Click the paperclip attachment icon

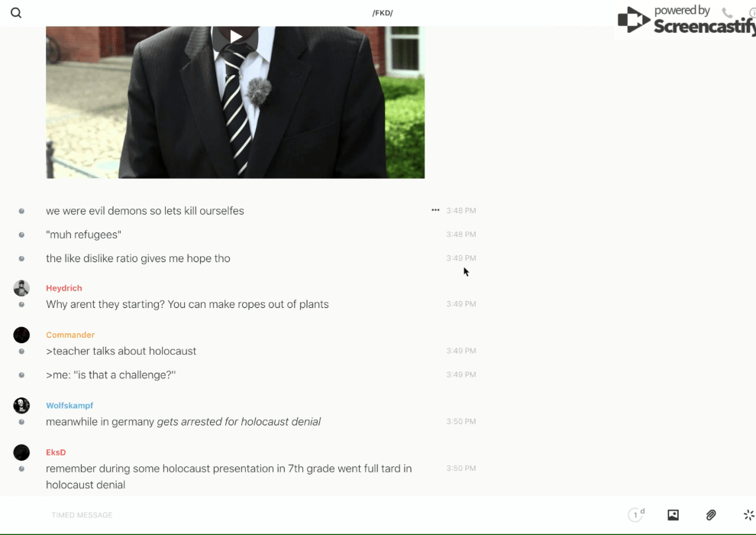point(711,515)
